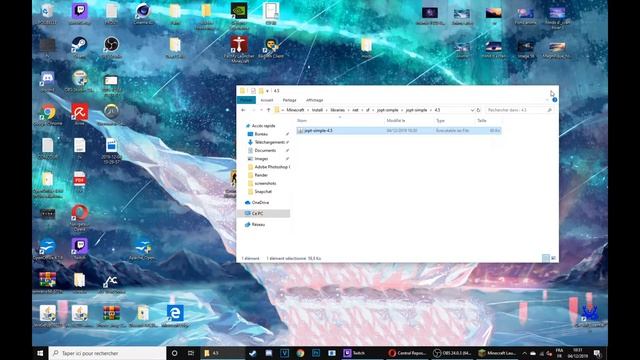Open the Quick Access Toolbar dropdown in the title bar
This screenshot has width=640, height=360.
pos(267,91)
